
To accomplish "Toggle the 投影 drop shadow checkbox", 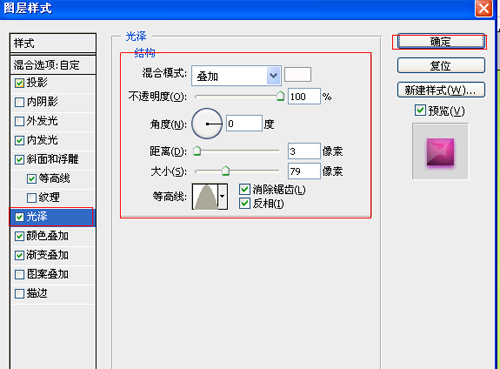I will (20, 83).
